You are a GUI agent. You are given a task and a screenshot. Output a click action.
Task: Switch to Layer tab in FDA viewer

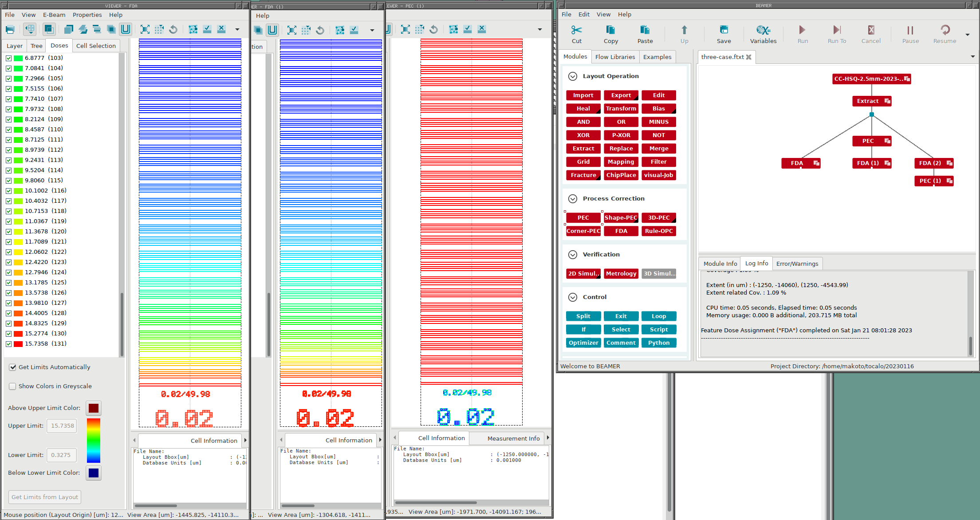tap(15, 46)
